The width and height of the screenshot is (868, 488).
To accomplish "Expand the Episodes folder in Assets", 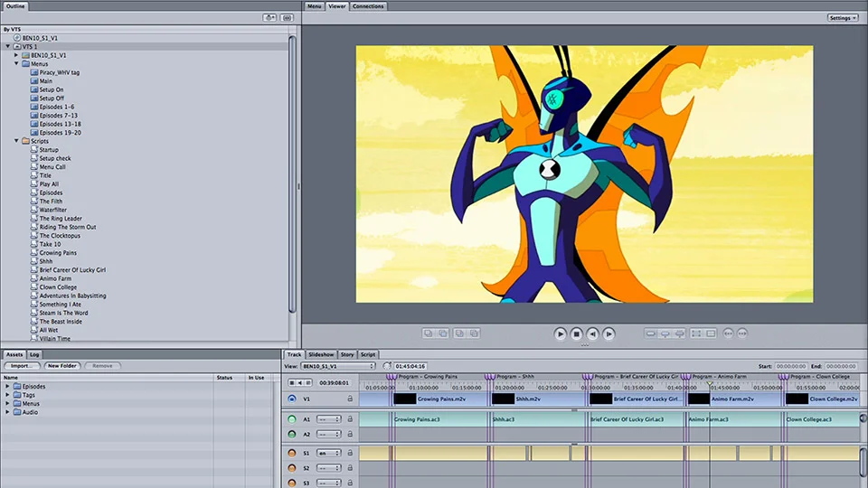I will 7,386.
